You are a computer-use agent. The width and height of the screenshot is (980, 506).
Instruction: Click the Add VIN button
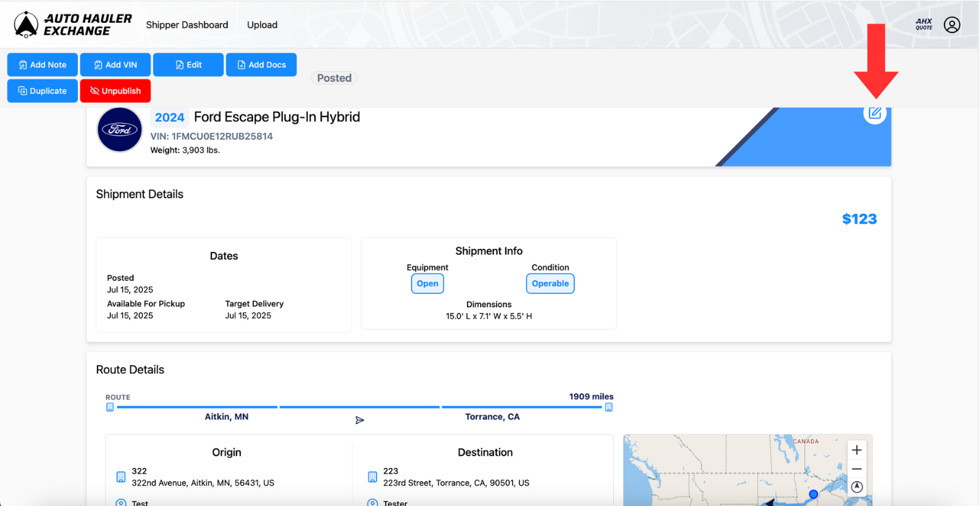115,65
